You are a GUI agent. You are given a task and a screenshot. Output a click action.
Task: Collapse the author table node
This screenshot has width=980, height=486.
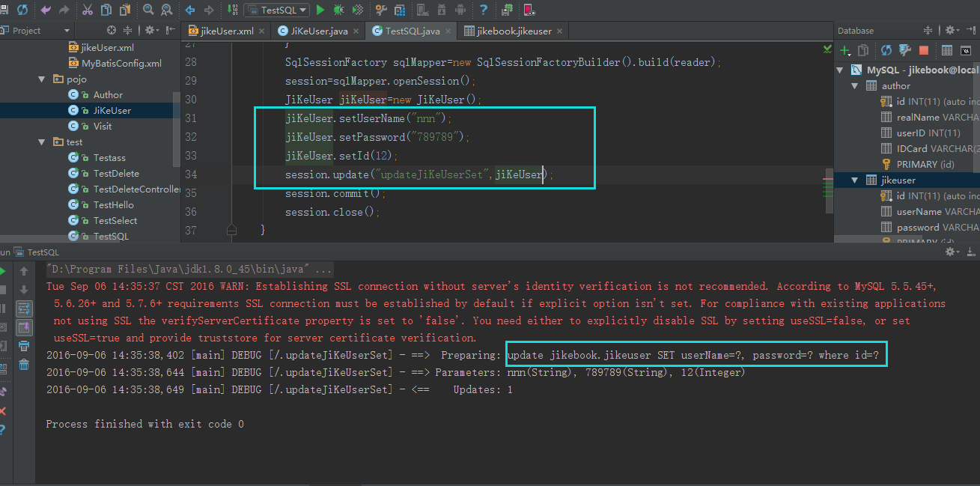click(855, 86)
